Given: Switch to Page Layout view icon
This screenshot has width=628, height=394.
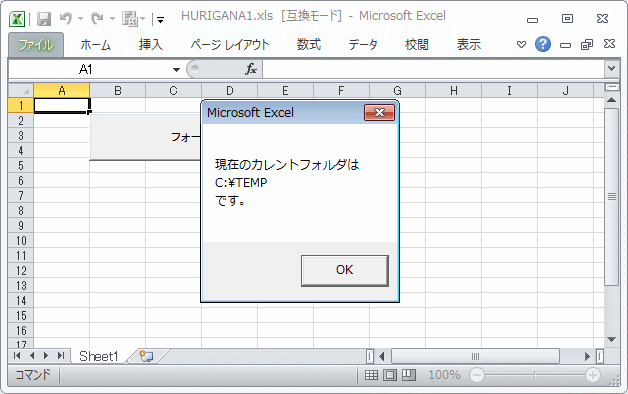Looking at the screenshot, I should pos(390,375).
